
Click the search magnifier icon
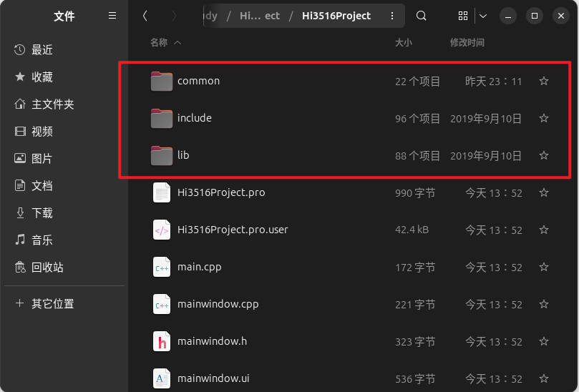[422, 16]
